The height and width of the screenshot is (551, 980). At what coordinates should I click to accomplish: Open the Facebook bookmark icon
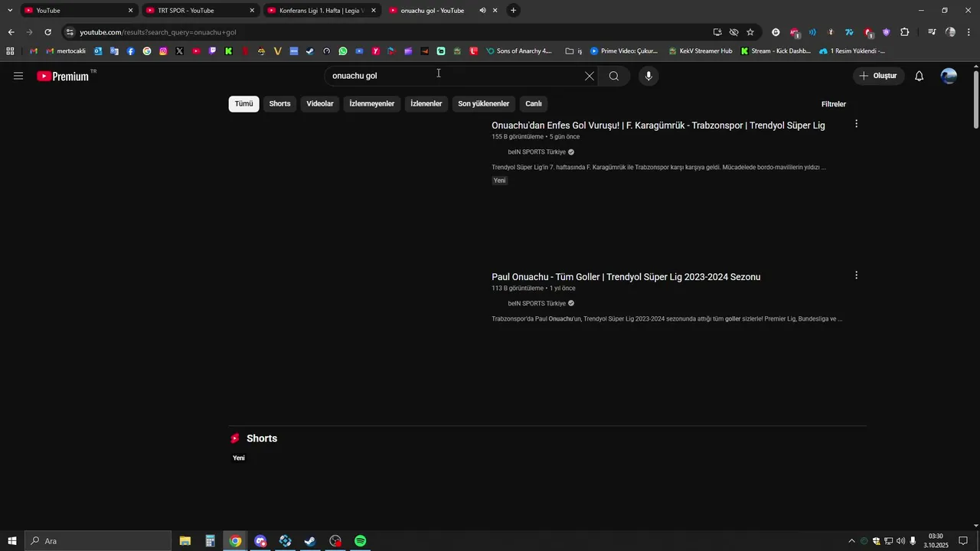[131, 51]
